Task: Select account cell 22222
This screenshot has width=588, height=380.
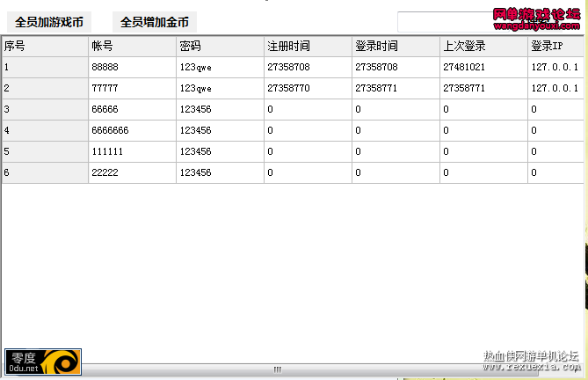Action: (x=133, y=172)
